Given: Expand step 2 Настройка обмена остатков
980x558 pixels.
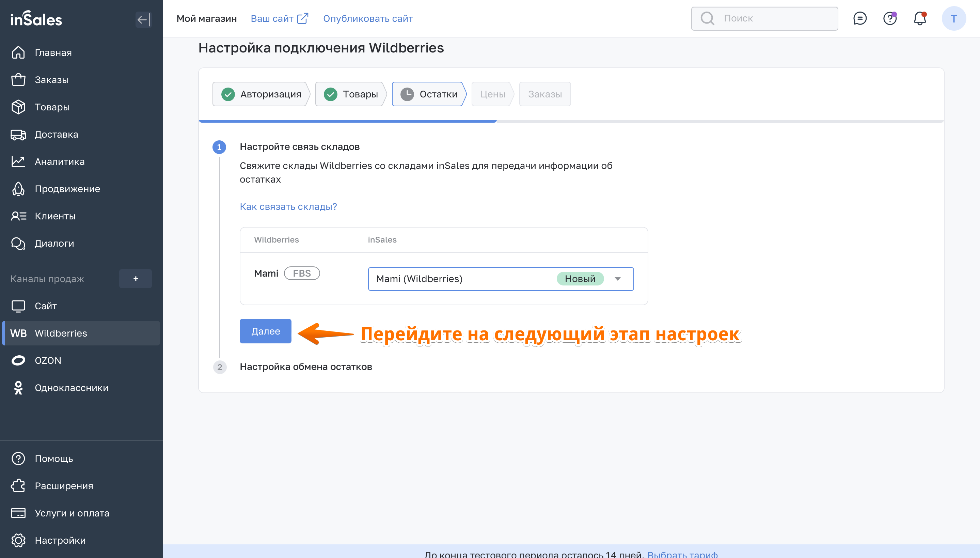Looking at the screenshot, I should click(x=305, y=367).
